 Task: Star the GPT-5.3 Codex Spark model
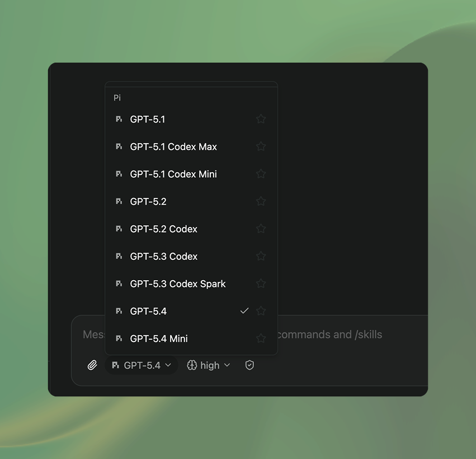(261, 283)
